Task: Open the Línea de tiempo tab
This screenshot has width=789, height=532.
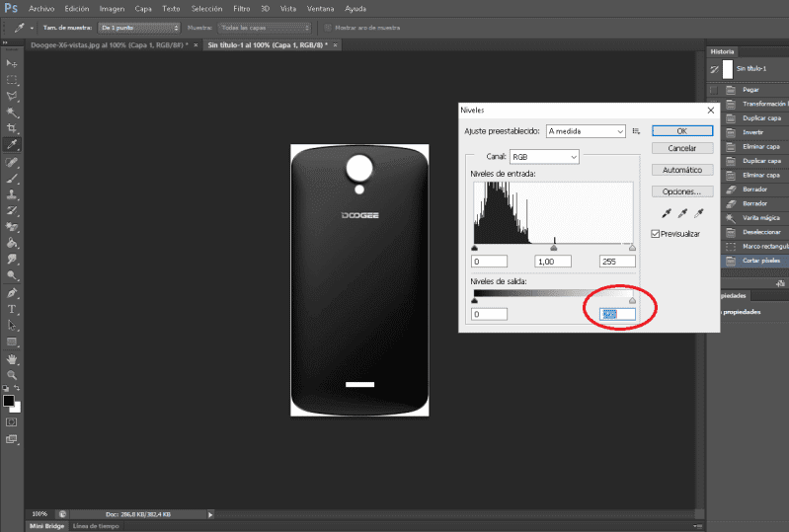Action: (96, 526)
